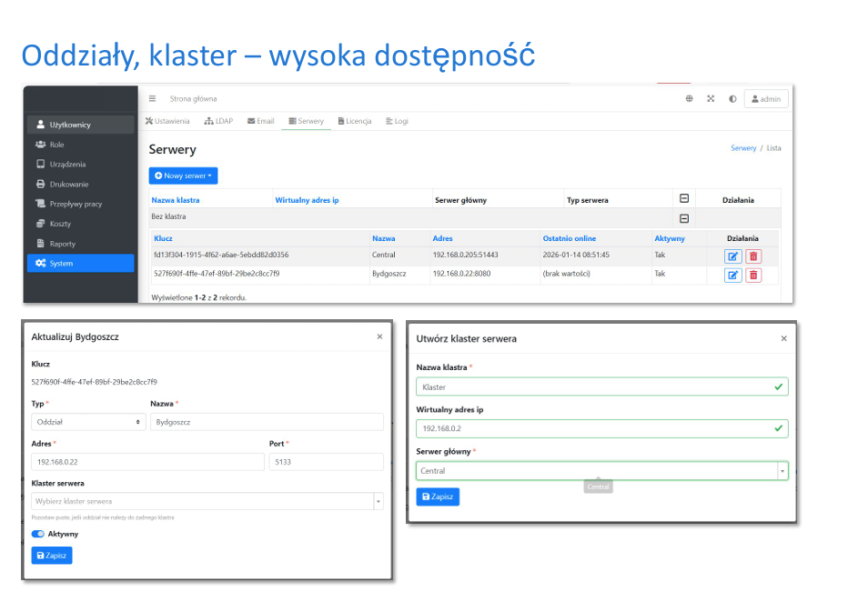Sort by Ostatnio online column
Screen dimensions: 868x592
569,238
